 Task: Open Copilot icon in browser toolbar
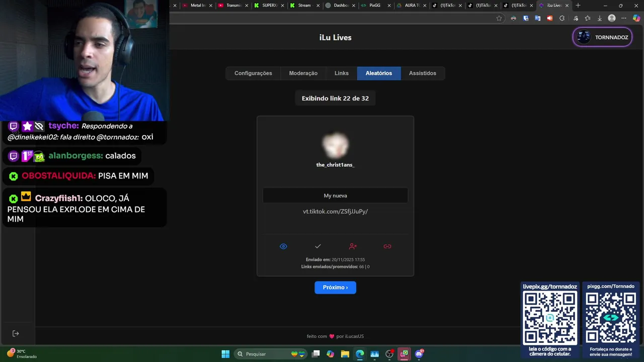pos(636,18)
